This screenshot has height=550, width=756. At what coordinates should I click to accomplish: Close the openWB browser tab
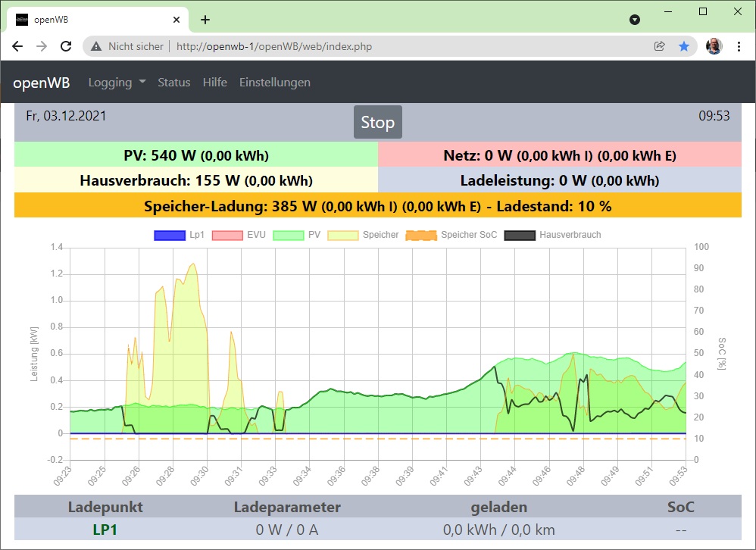point(176,20)
